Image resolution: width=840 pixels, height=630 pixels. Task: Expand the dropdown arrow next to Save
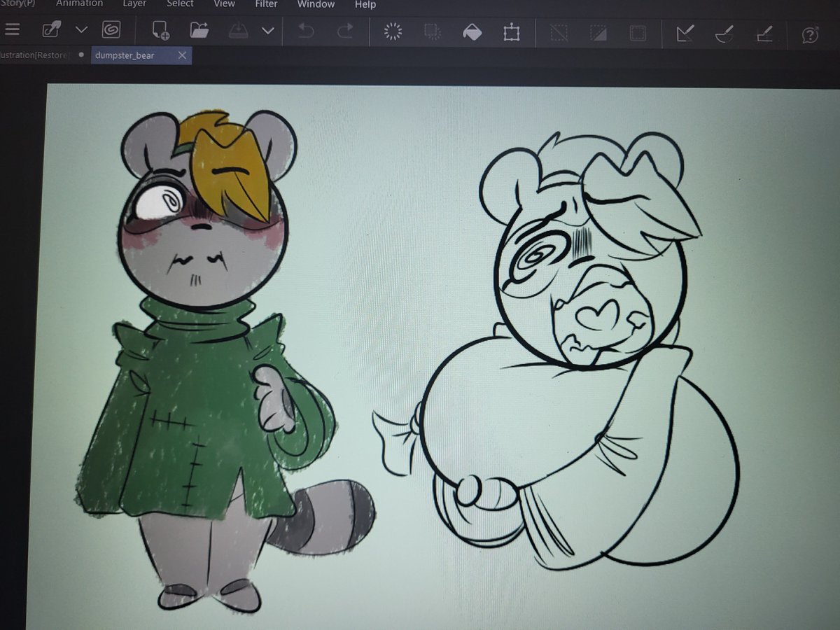pos(267,31)
